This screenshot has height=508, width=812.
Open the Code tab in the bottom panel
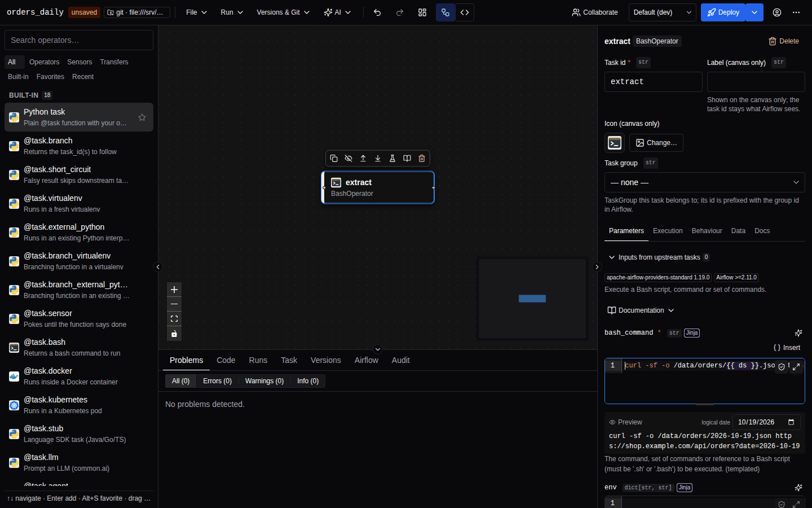226,360
